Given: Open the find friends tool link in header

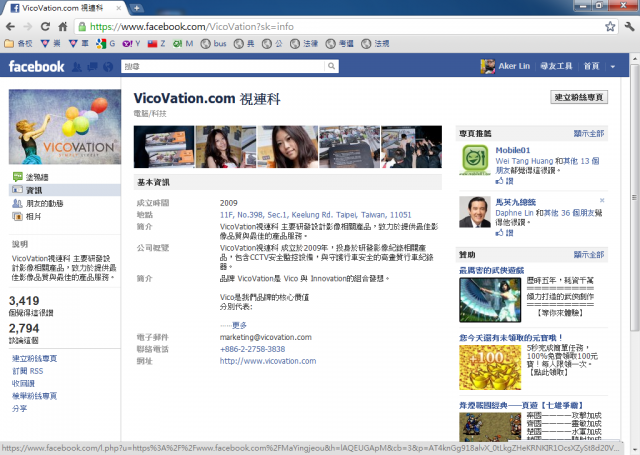Looking at the screenshot, I should click(x=556, y=66).
